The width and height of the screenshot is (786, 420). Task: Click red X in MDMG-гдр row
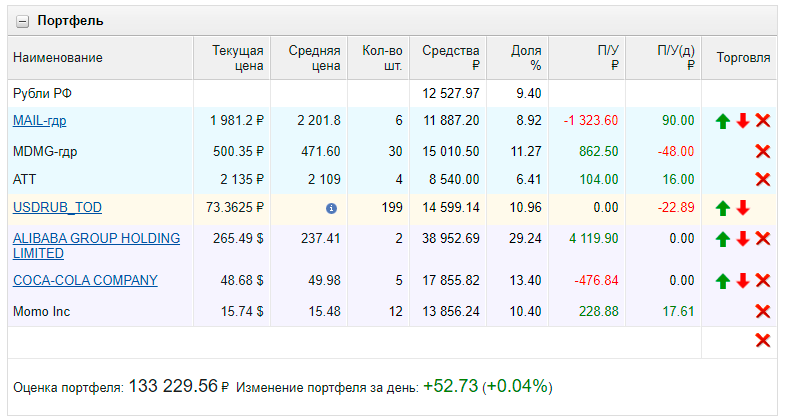point(762,151)
